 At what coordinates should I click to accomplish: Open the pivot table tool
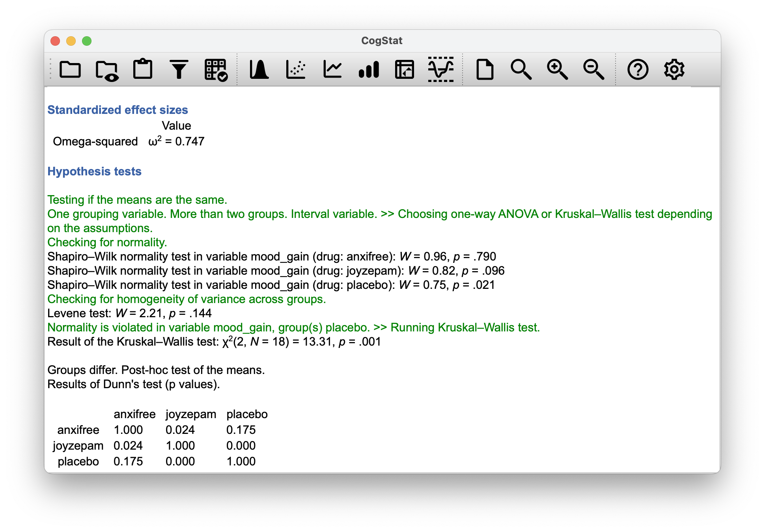(405, 70)
